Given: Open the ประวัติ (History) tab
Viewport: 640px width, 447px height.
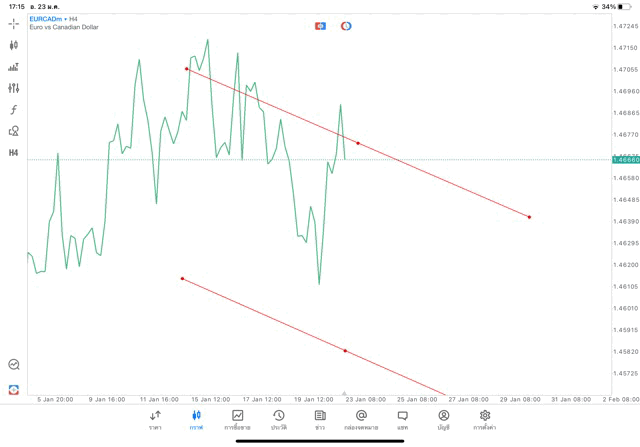Looking at the screenshot, I should [278, 419].
